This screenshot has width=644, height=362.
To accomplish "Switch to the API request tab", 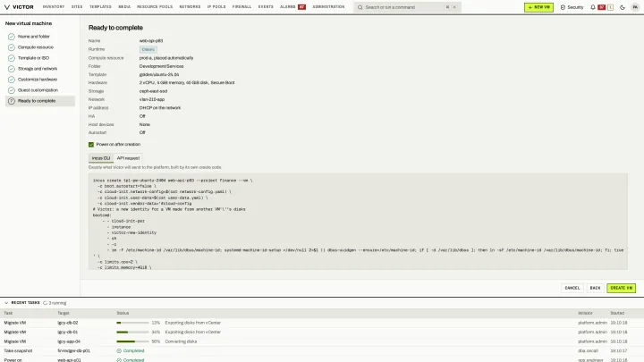I will pyautogui.click(x=128, y=158).
